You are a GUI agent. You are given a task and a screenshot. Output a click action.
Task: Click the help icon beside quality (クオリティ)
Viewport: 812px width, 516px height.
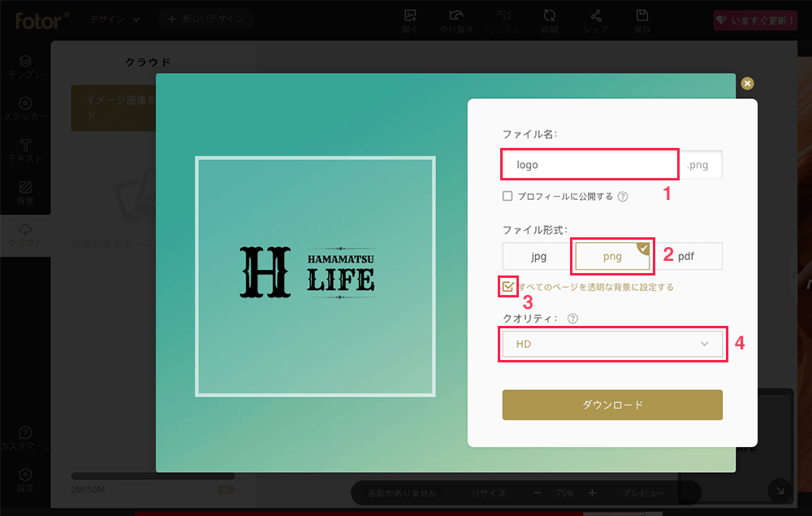tap(572, 319)
